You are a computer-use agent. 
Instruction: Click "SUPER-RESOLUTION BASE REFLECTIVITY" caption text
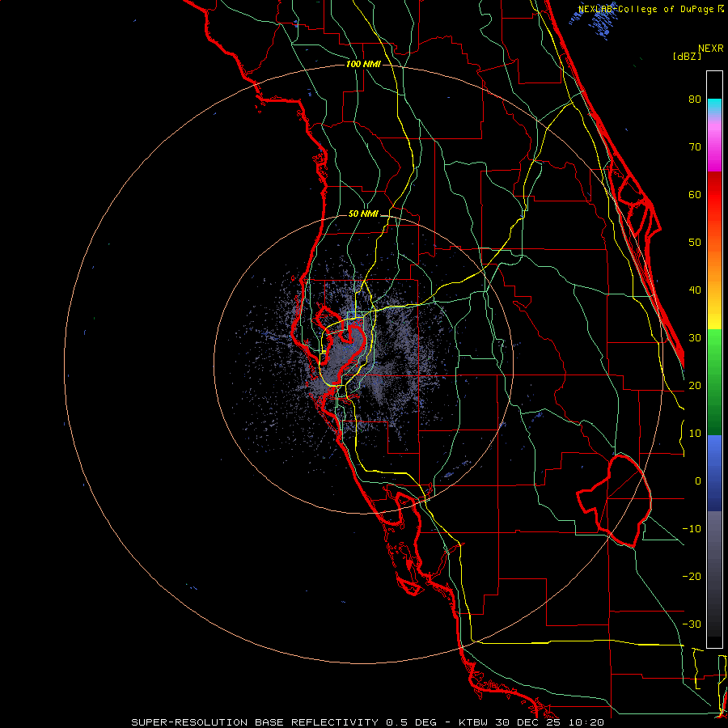click(x=255, y=722)
